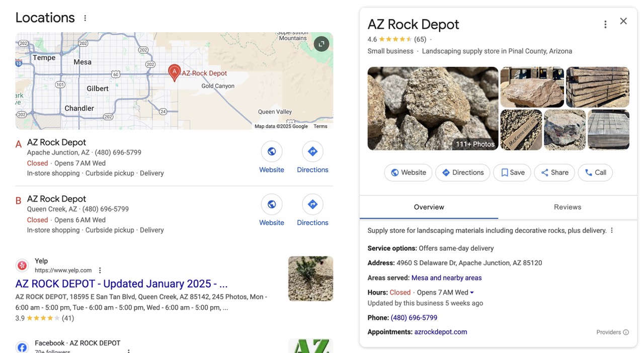Open the (65) reviews count
Screen dimensions: 644x353
point(420,39)
